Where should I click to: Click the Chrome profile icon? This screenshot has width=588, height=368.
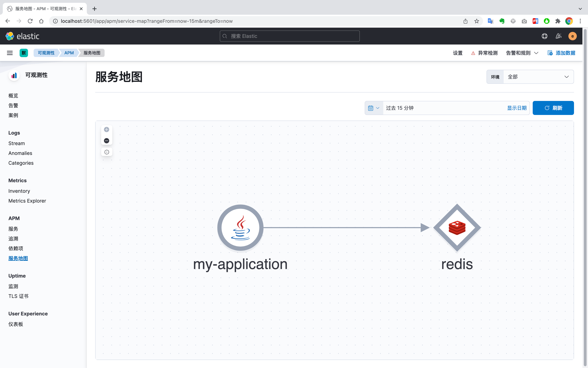569,21
